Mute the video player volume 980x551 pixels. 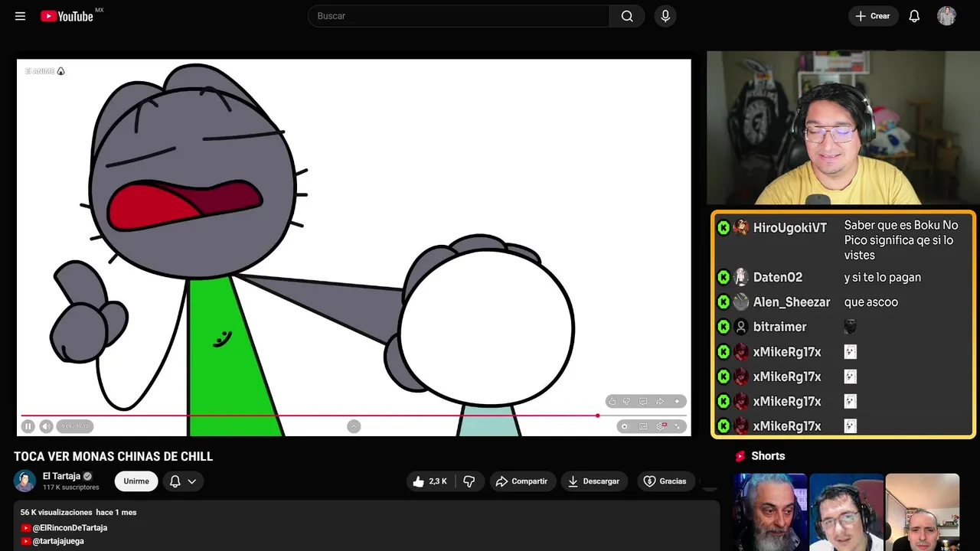[46, 426]
